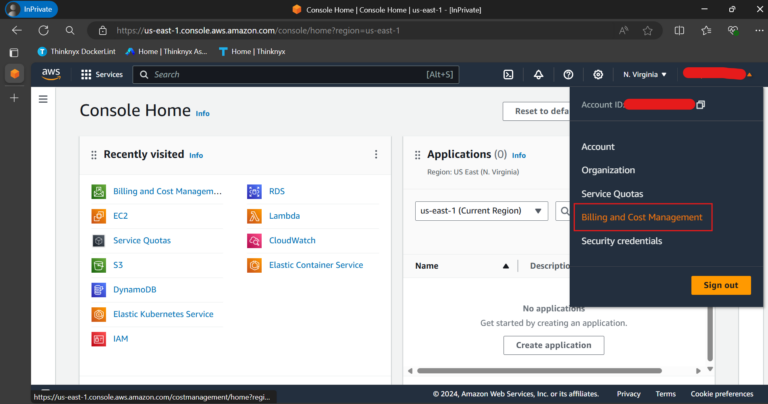Click the Elastic Container Service icon
This screenshot has height=404, width=768.
coord(254,265)
